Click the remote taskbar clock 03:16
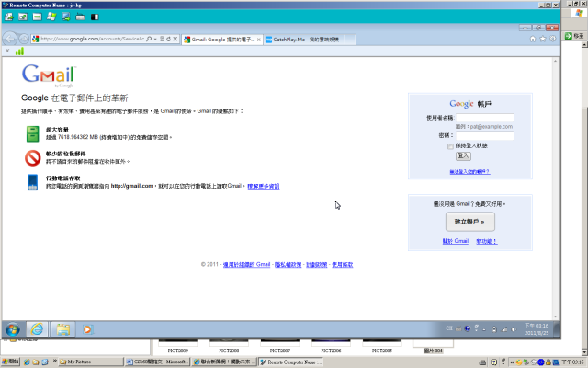This screenshot has height=368, width=588. point(537,329)
